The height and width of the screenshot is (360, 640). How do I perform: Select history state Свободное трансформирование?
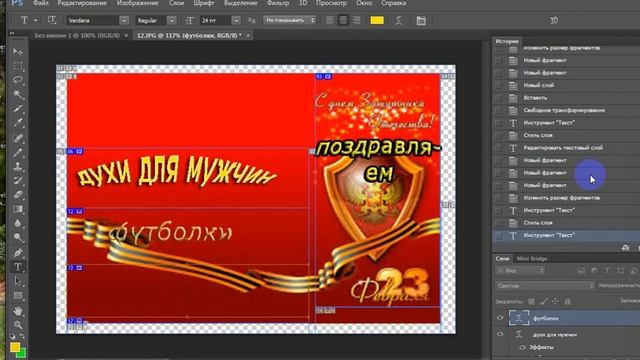click(564, 110)
